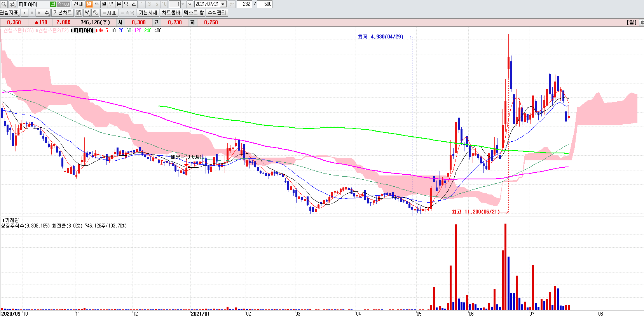Click the 증100 margin rate badge

click(63, 4)
